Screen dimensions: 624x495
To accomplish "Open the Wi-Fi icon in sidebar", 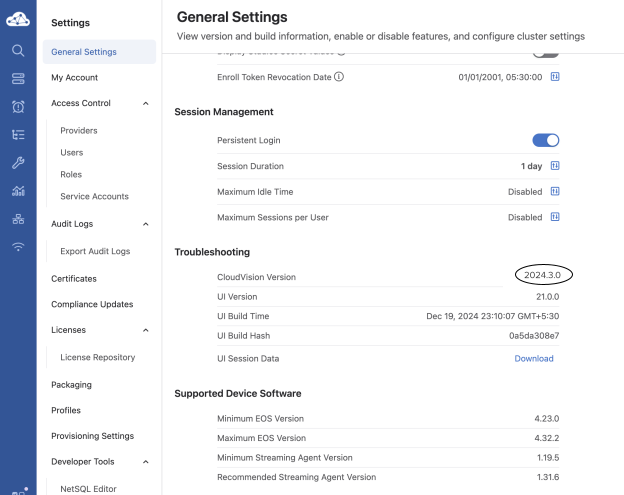I will click(x=18, y=247).
